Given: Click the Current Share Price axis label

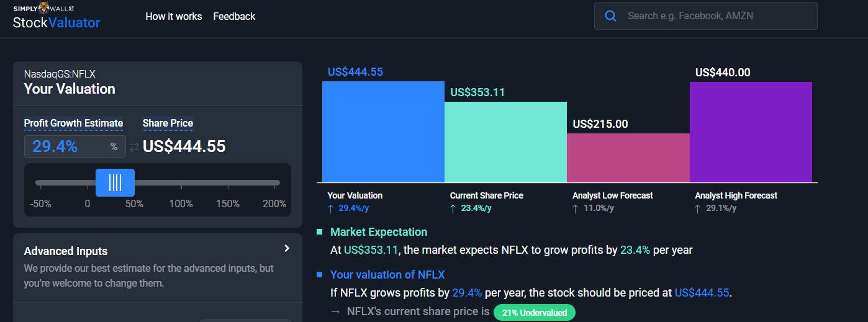Looking at the screenshot, I should point(487,195).
